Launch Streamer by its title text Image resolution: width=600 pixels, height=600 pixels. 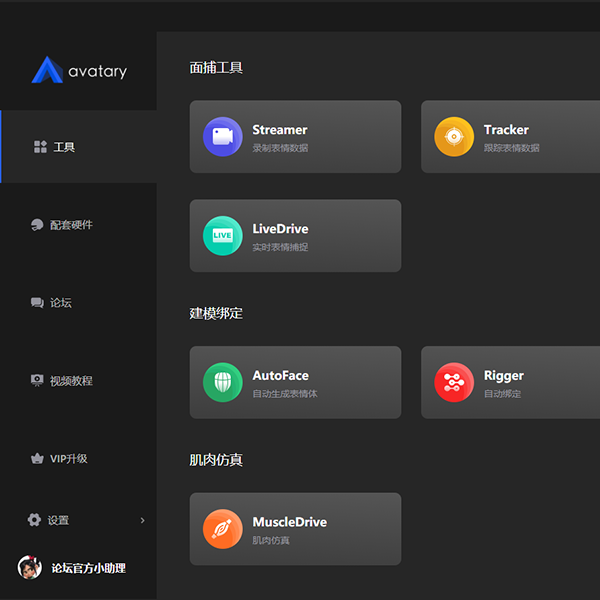coord(280,130)
